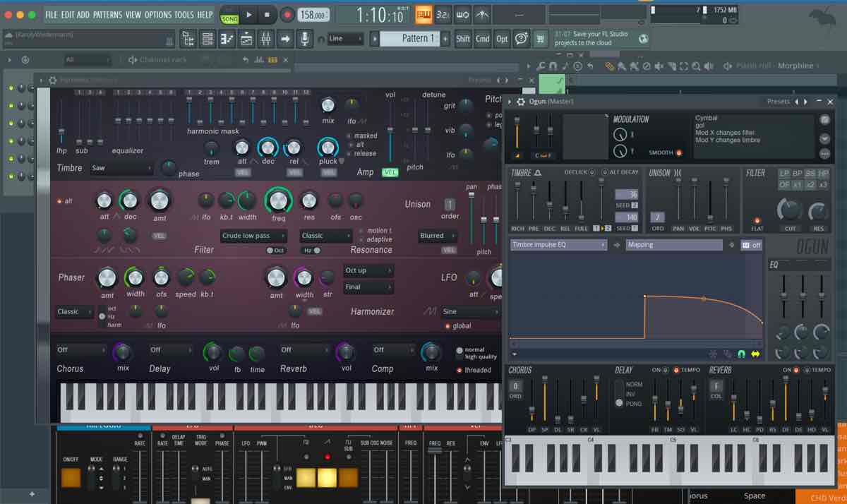847x504 pixels.
Task: Open the Oct up harmonizer dropdown
Action: tap(368, 270)
